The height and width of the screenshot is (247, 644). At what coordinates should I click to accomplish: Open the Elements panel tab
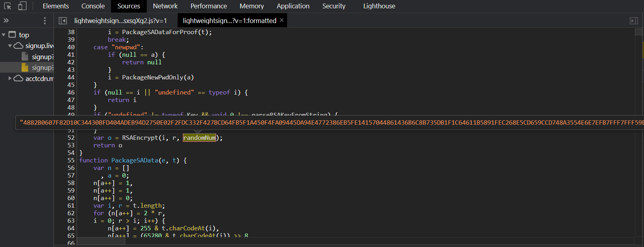(56, 6)
